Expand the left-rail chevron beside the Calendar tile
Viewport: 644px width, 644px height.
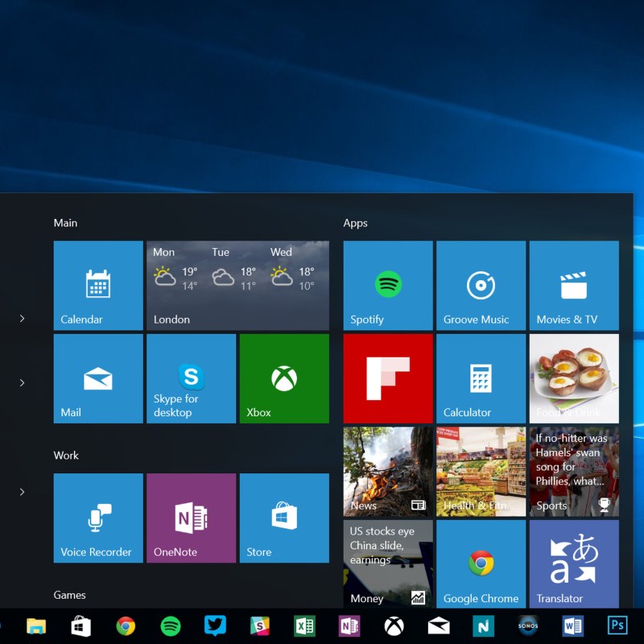tap(23, 318)
